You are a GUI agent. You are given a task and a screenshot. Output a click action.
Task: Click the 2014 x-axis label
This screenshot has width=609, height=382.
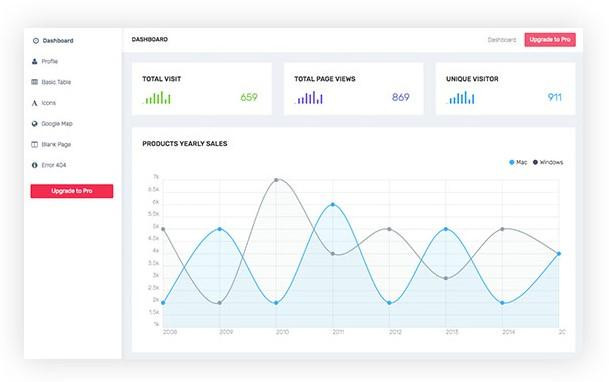pos(508,332)
